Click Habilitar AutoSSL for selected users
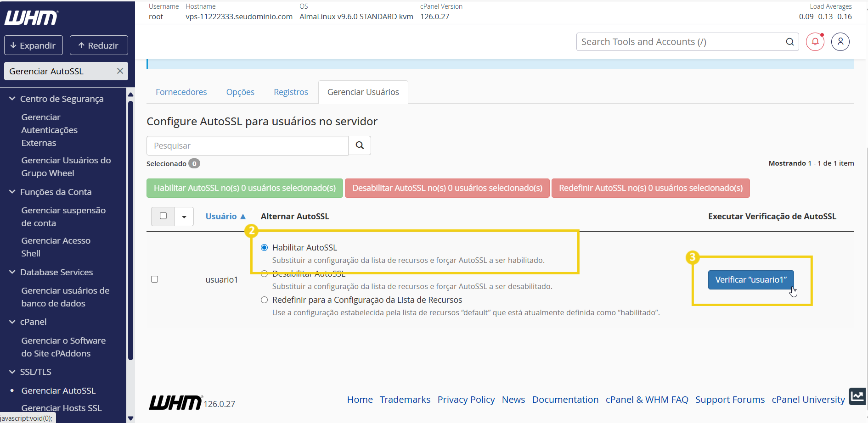868x423 pixels. [x=245, y=188]
